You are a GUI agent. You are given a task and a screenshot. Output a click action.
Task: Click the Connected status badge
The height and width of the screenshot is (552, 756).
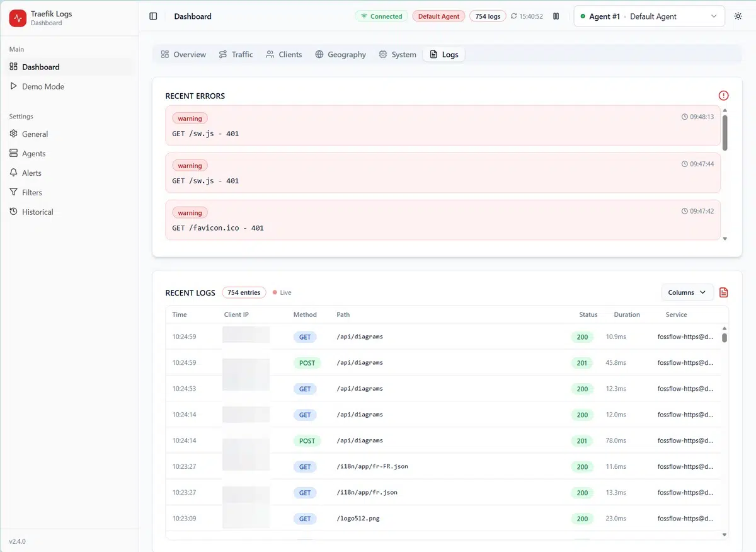(x=381, y=16)
